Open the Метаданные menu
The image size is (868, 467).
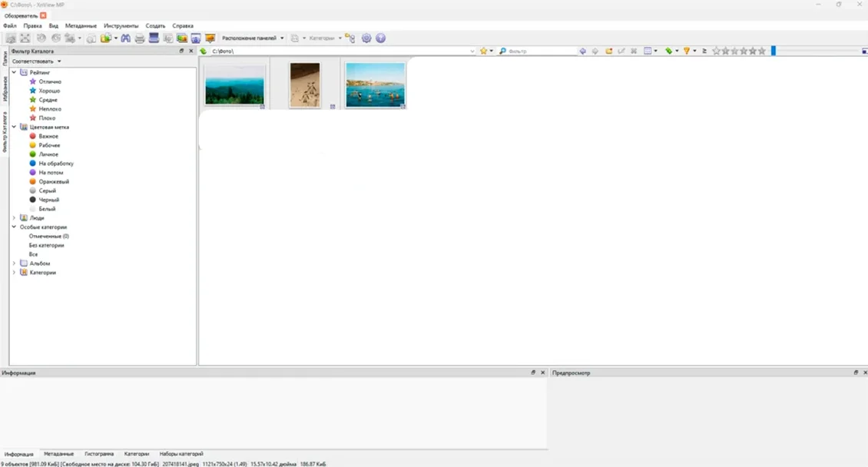(x=81, y=25)
